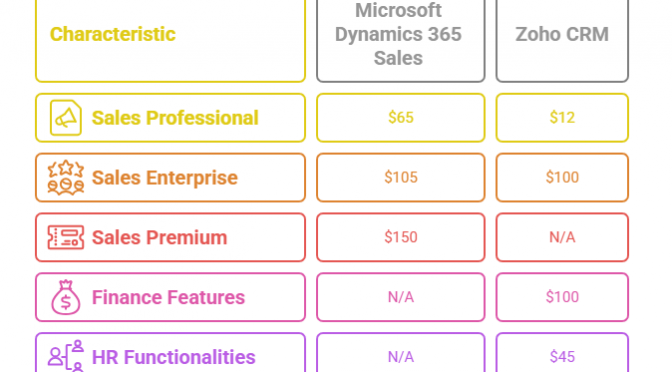This screenshot has width=672, height=372.
Task: Select the $65 Dynamics price cell
Action: pyautogui.click(x=401, y=118)
